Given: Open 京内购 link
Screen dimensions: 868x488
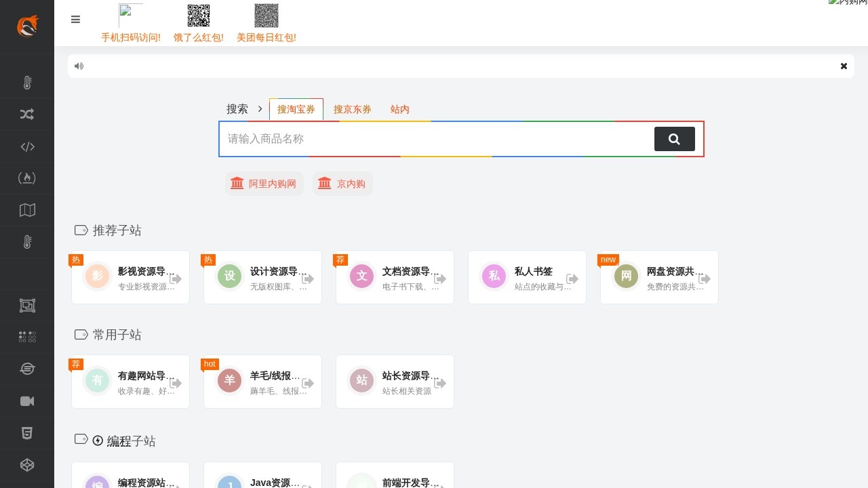Looking at the screenshot, I should coord(342,184).
